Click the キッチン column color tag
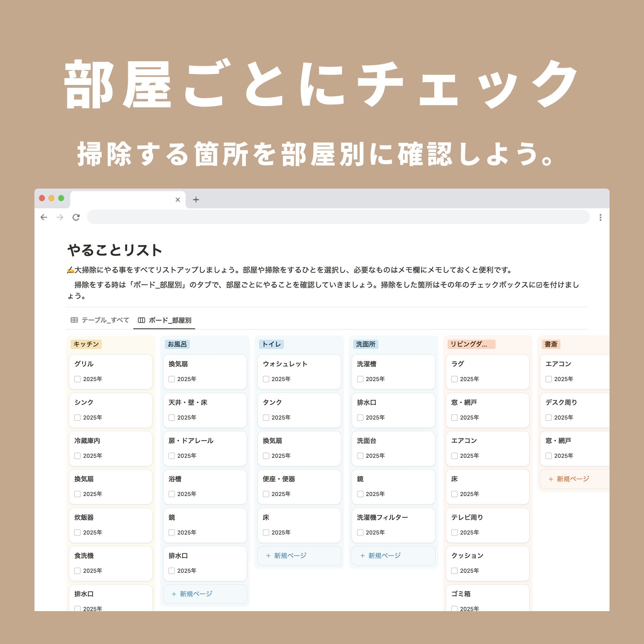644x644 pixels. [x=86, y=344]
